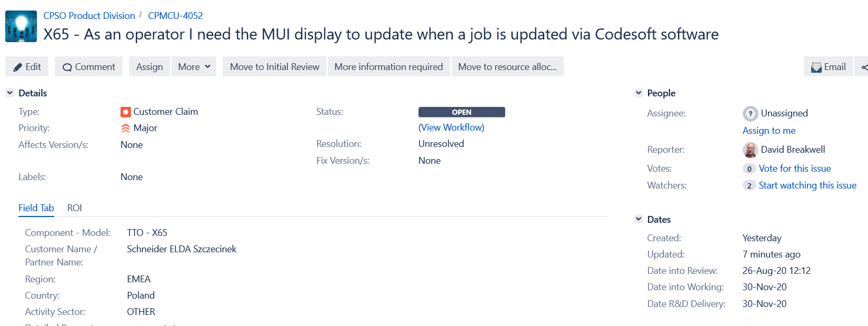Image resolution: width=868 pixels, height=326 pixels.
Task: Click the Move to Initial Review button
Action: pyautogui.click(x=274, y=67)
